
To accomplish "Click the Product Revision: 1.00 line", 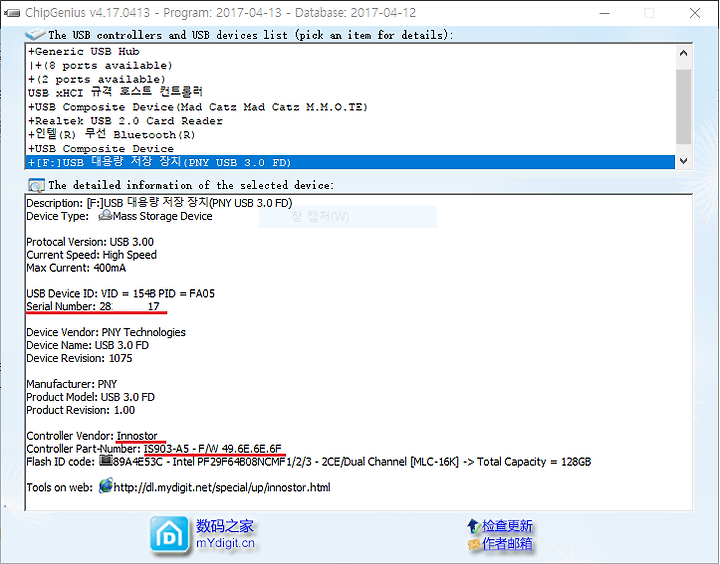I will tap(80, 410).
